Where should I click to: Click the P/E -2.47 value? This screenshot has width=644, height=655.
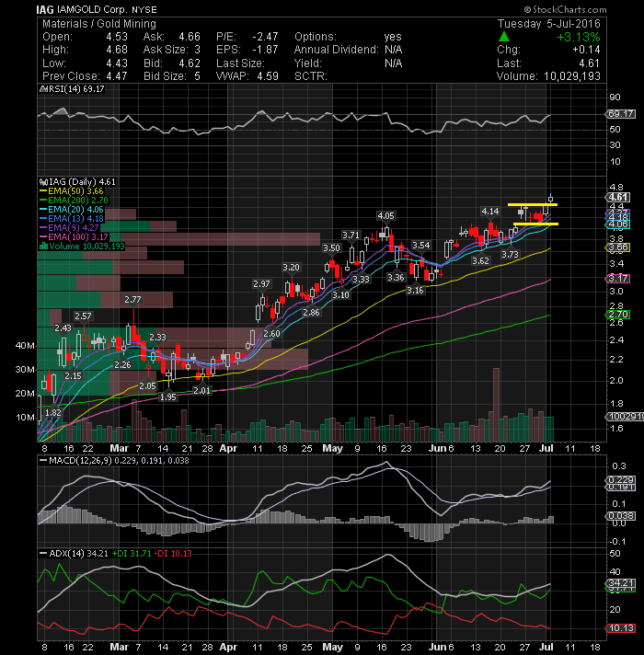point(265,37)
